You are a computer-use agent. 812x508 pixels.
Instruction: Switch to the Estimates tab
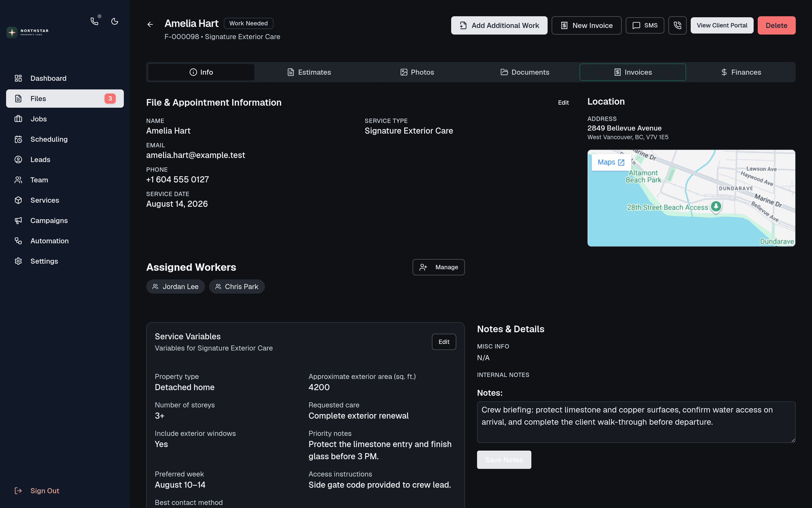309,72
